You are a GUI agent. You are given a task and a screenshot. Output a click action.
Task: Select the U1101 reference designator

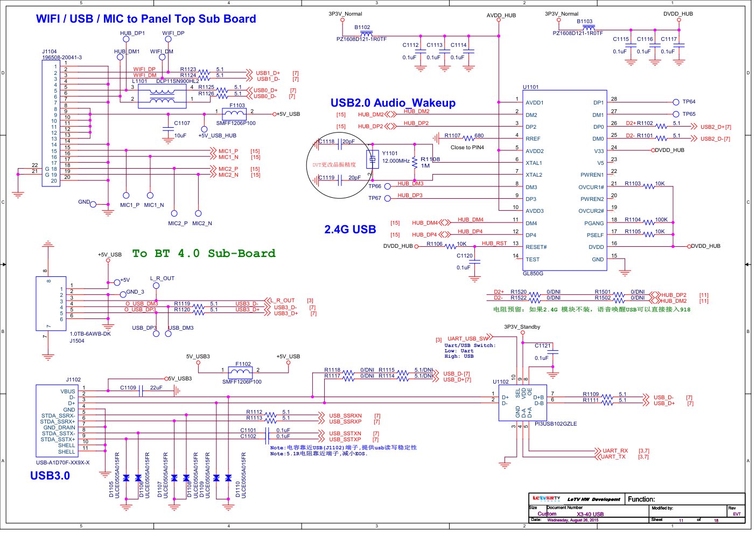(x=530, y=87)
